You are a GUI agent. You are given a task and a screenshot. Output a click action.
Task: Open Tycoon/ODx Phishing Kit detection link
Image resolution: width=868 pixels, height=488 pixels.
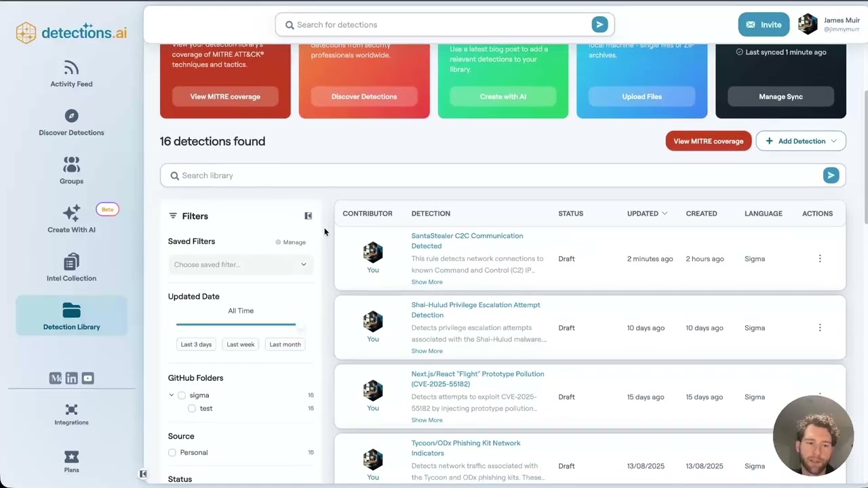point(466,448)
